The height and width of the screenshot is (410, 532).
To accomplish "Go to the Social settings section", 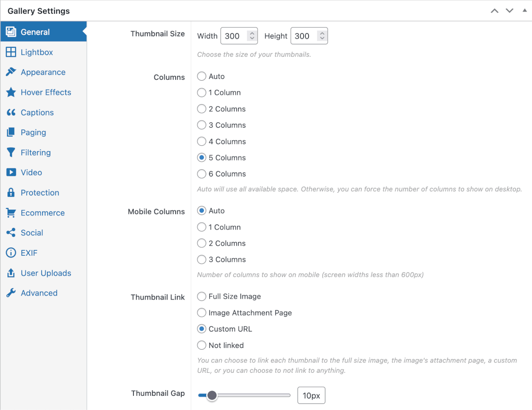I will [x=32, y=233].
